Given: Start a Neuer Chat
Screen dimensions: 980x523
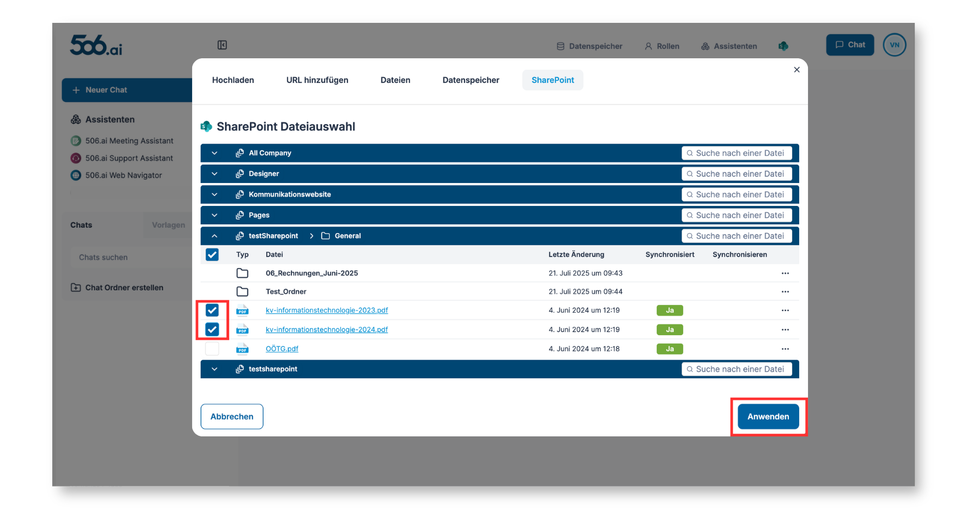Looking at the screenshot, I should click(x=127, y=90).
